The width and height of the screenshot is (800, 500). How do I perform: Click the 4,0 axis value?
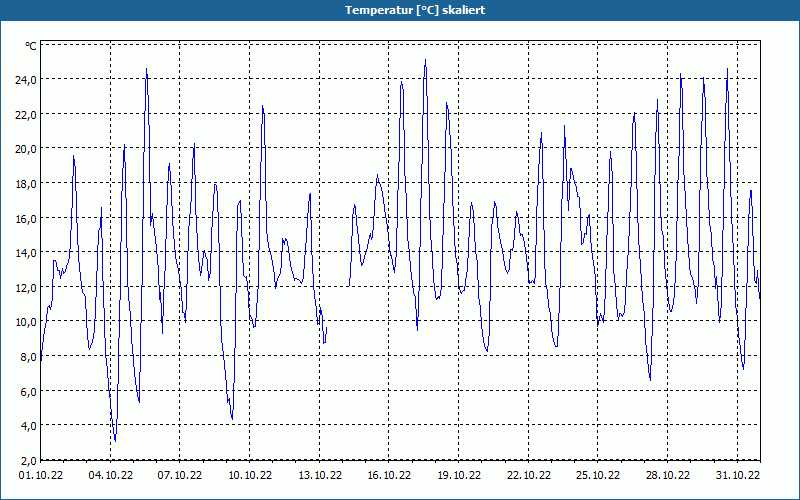point(29,426)
